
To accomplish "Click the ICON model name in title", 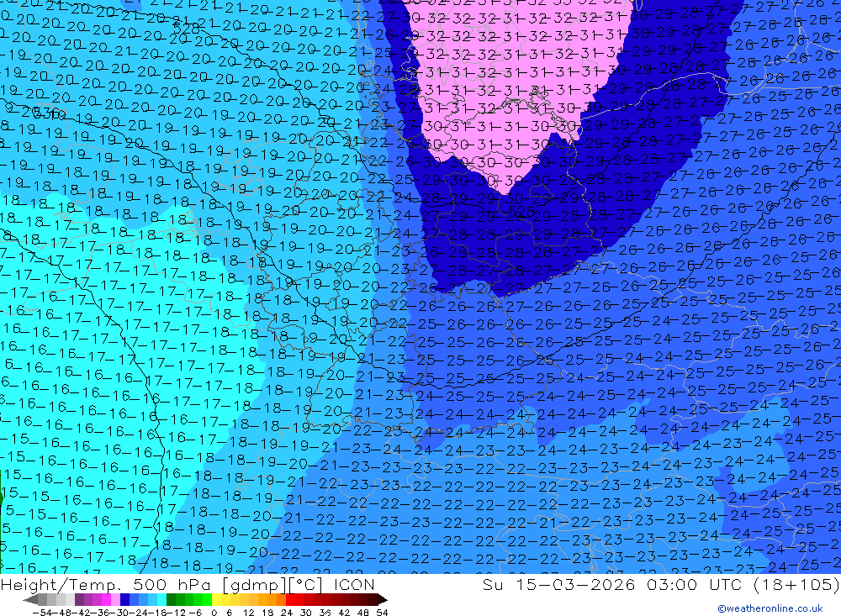I will pyautogui.click(x=354, y=584).
